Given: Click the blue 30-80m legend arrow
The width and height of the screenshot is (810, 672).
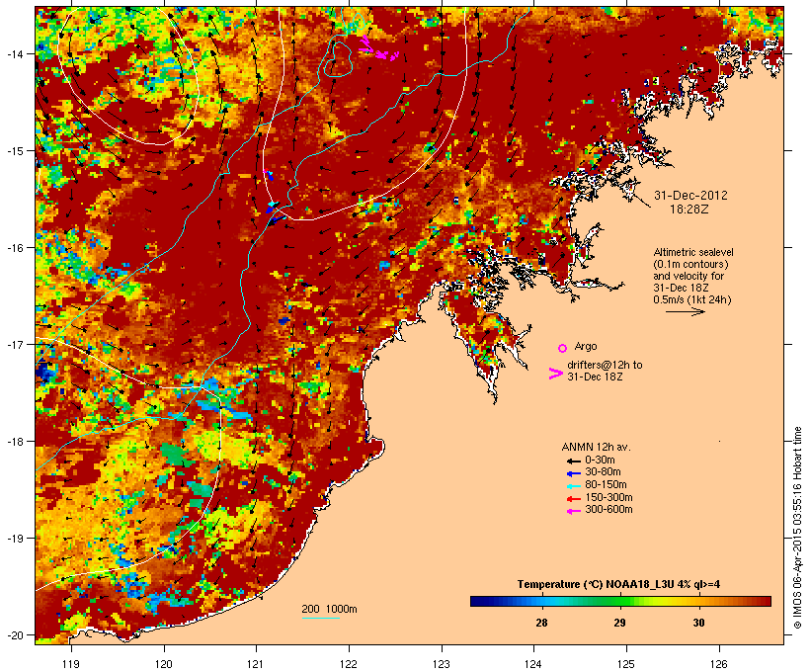Looking at the screenshot, I should [x=573, y=473].
